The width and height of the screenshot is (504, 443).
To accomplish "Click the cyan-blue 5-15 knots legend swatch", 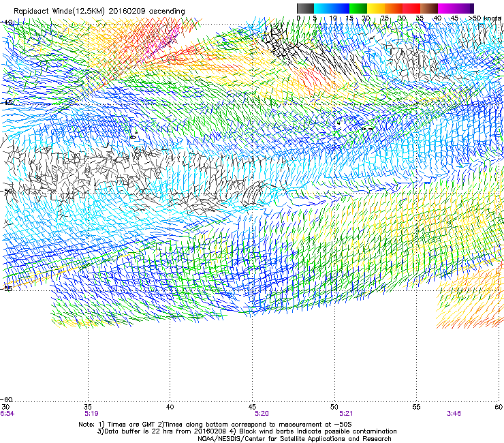I will (x=332, y=8).
